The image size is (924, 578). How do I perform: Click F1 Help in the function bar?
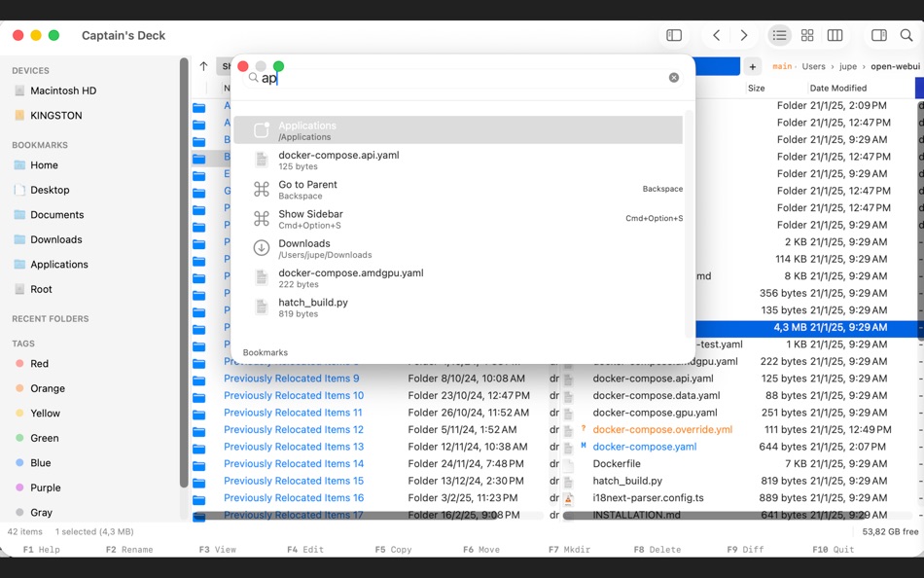[x=41, y=550]
